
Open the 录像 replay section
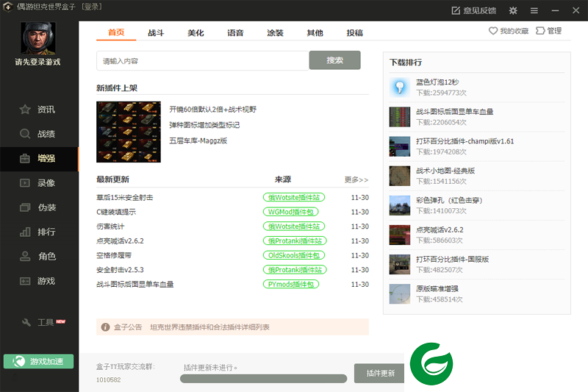(x=39, y=182)
